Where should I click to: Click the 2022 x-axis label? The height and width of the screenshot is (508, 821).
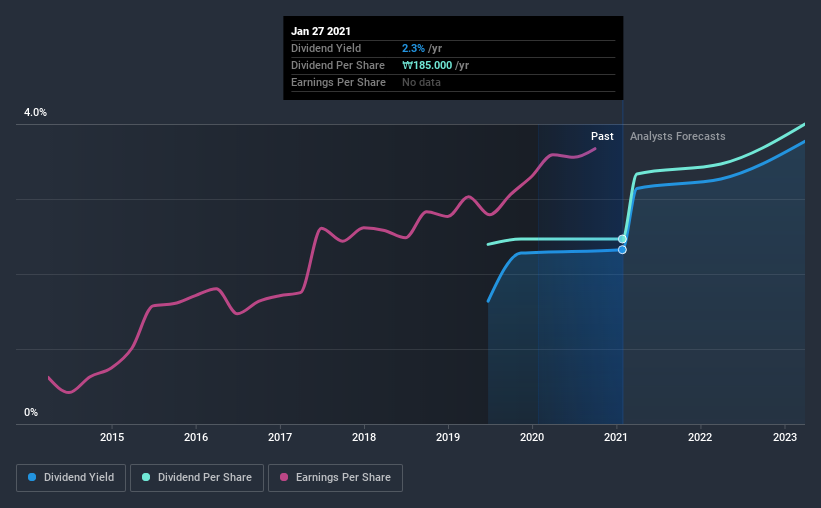700,437
